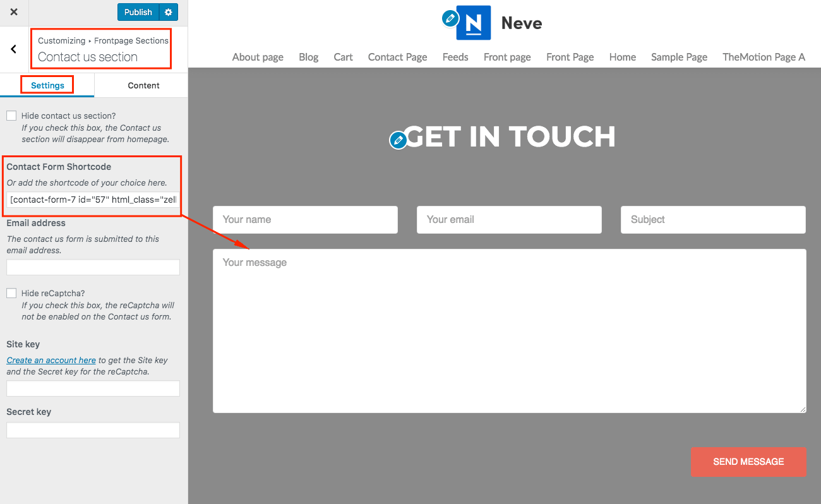This screenshot has width=821, height=504.
Task: Click the edit pencil icon beside Get In Touch
Action: pyautogui.click(x=398, y=140)
